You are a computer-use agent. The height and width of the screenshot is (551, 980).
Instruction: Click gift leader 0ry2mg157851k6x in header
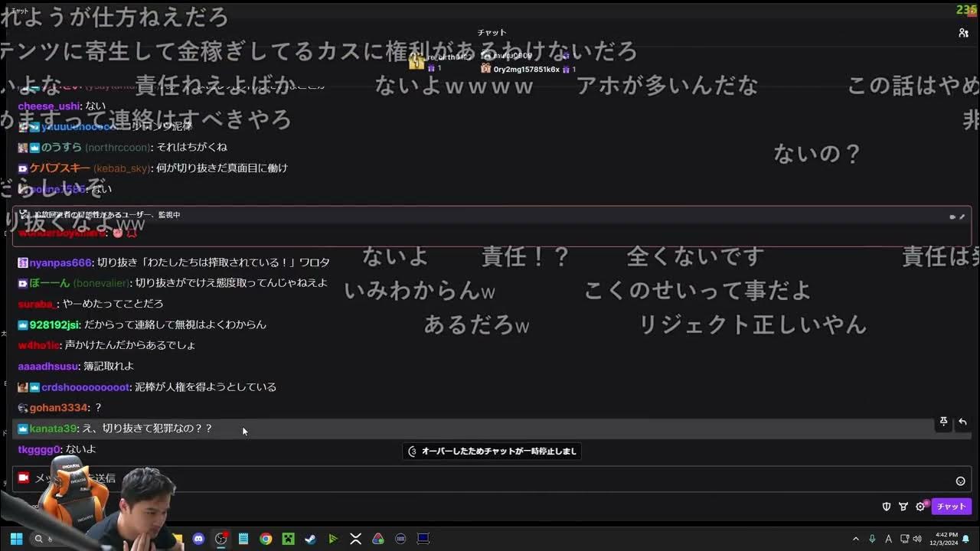point(526,69)
